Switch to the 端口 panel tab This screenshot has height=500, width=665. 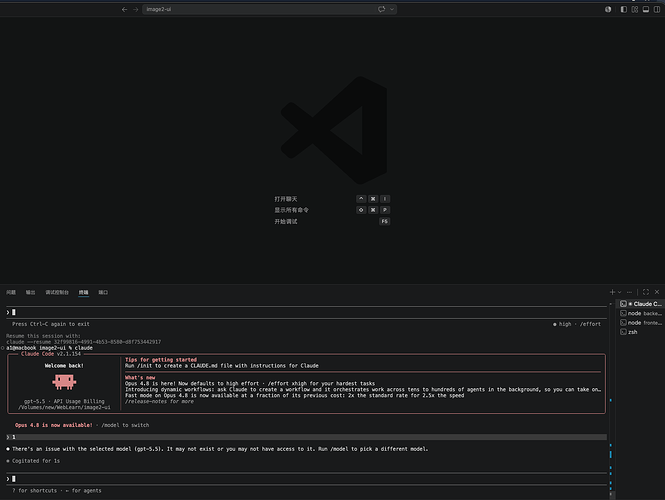coord(103,292)
